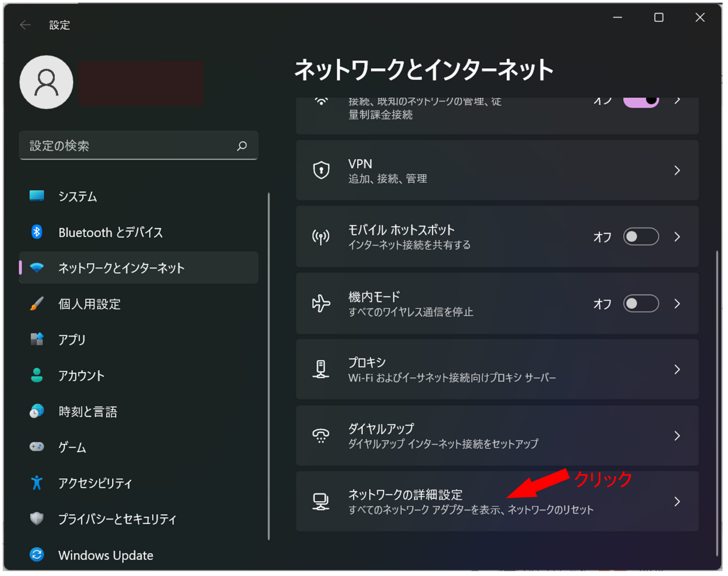Screen dimensions: 728x576
Task: Open ネットワークの詳細設定 settings
Action: point(470,501)
